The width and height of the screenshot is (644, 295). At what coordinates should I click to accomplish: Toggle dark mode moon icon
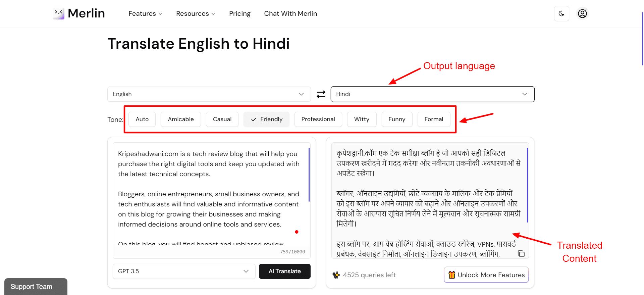tap(561, 13)
